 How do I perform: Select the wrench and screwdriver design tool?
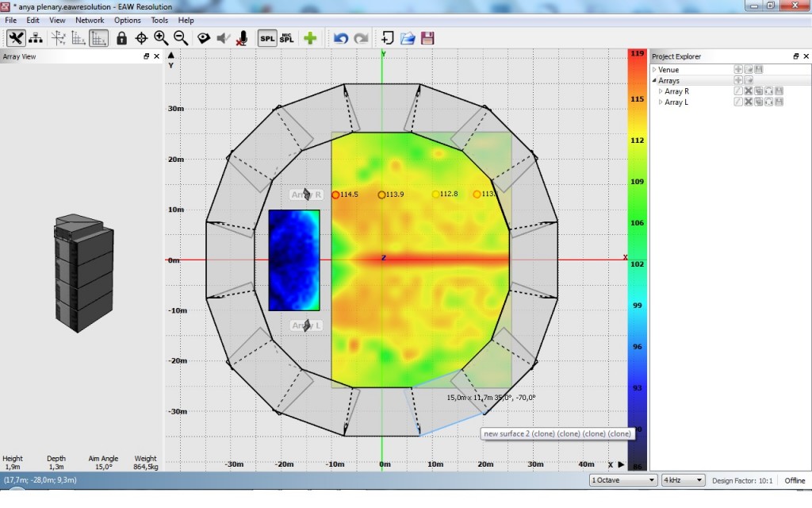pyautogui.click(x=16, y=38)
